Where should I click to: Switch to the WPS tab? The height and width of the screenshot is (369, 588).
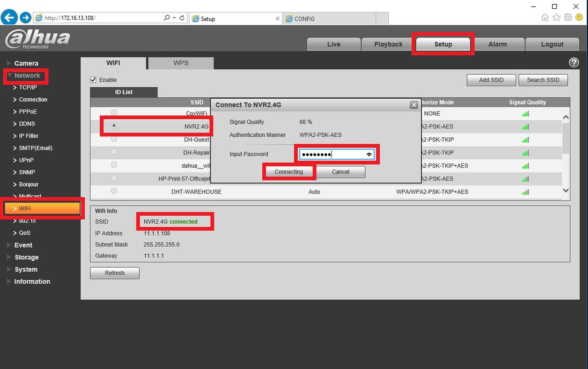pyautogui.click(x=181, y=63)
